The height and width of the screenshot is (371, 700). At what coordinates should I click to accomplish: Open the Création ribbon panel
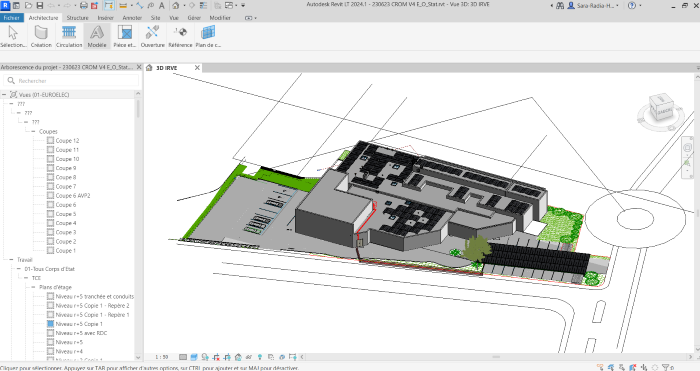point(41,36)
